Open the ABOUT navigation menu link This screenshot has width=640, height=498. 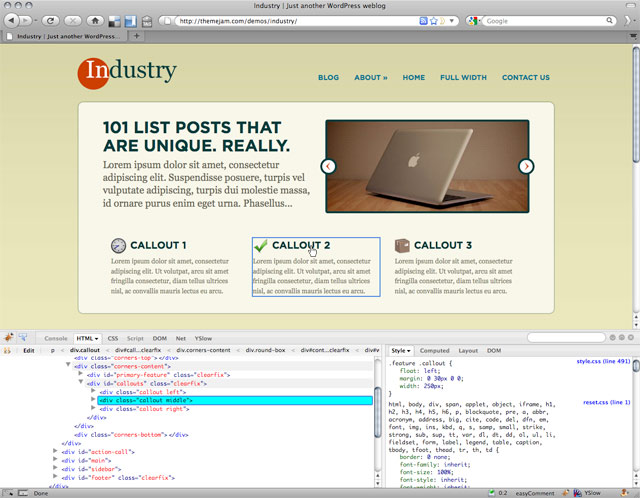[x=371, y=78]
